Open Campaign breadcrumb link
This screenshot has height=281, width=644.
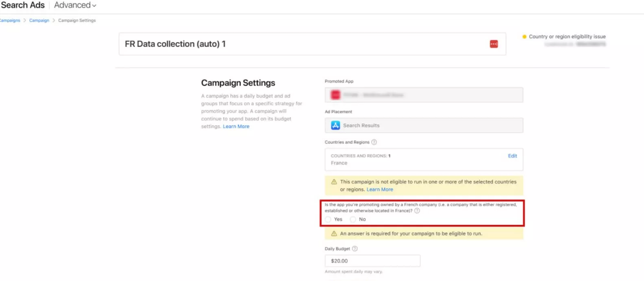point(39,20)
